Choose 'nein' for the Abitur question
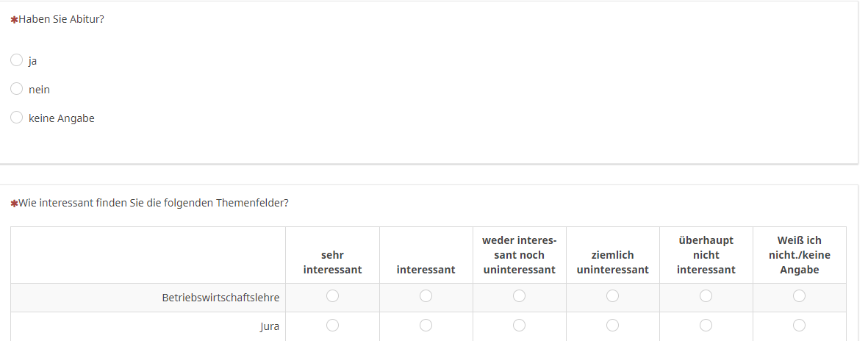 [x=16, y=89]
